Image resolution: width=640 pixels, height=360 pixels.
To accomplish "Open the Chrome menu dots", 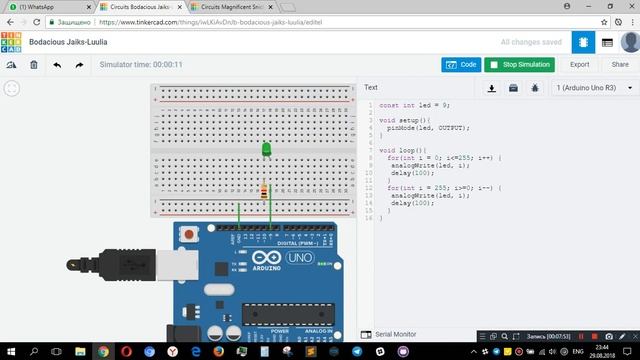I will click(633, 22).
